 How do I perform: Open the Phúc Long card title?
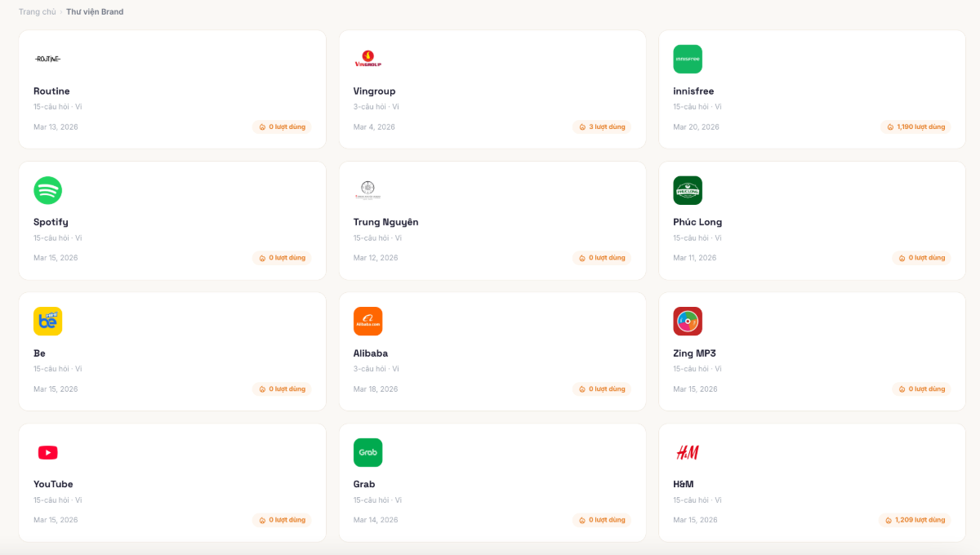tap(697, 222)
